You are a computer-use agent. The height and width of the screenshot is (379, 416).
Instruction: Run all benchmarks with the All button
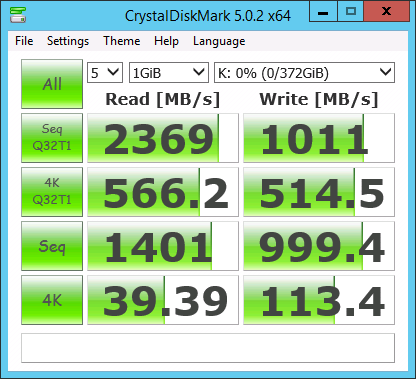(52, 84)
